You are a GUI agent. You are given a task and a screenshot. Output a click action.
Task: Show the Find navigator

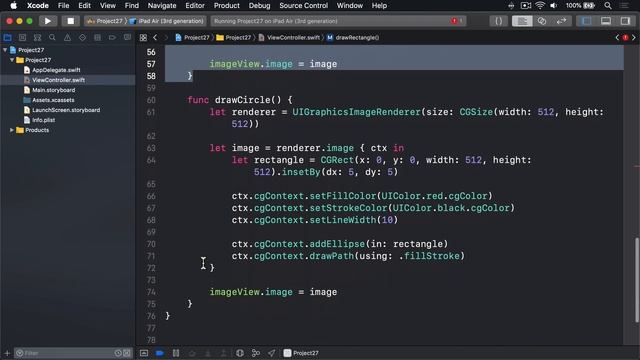click(x=52, y=38)
